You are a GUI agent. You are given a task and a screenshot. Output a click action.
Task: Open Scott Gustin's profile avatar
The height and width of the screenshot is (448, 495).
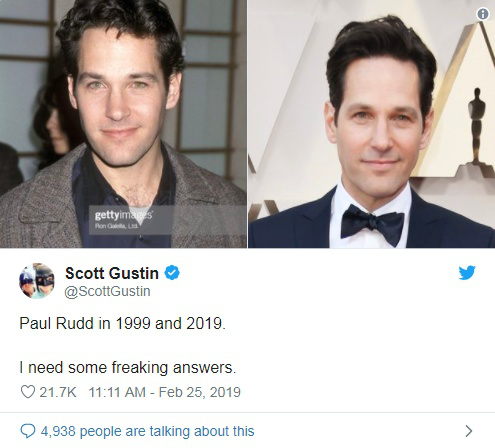click(37, 280)
